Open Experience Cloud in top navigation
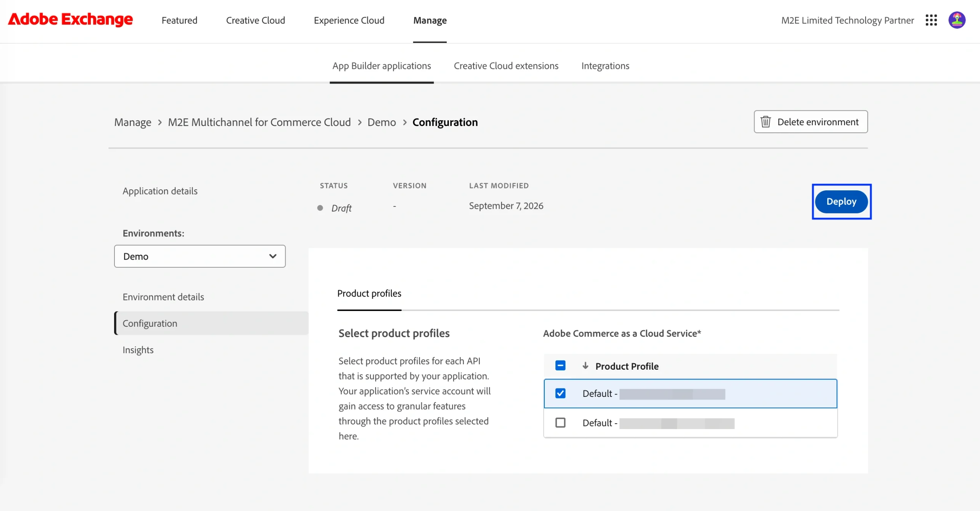This screenshot has height=511, width=980. click(349, 20)
